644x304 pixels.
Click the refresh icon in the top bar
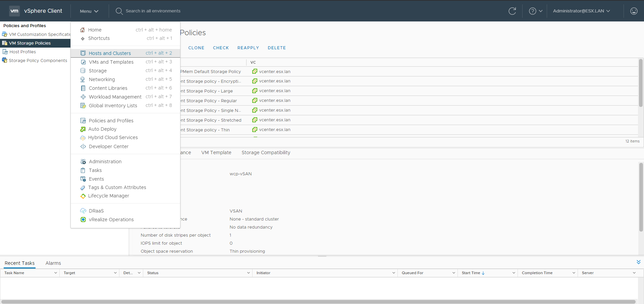click(x=512, y=11)
